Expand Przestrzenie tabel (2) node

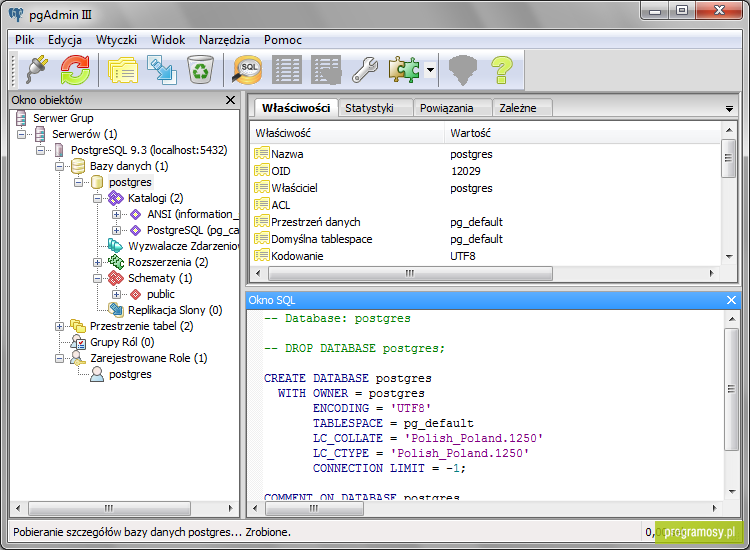click(59, 326)
